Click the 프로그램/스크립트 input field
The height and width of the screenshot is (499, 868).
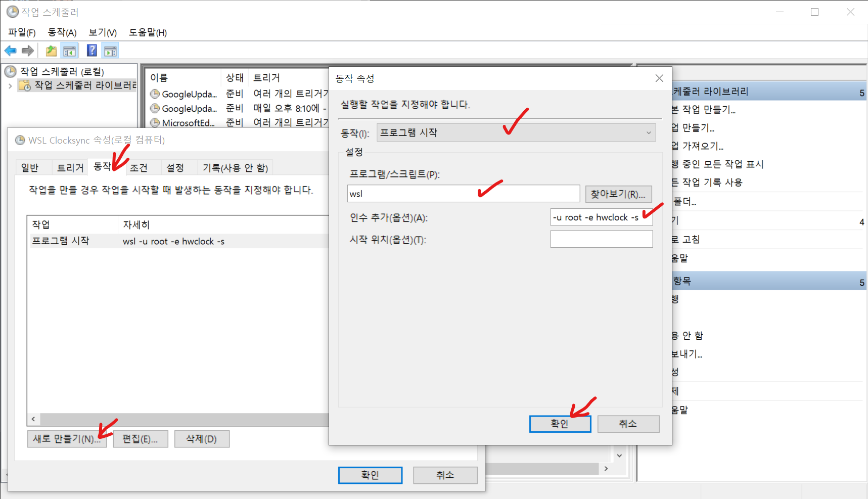pyautogui.click(x=463, y=194)
